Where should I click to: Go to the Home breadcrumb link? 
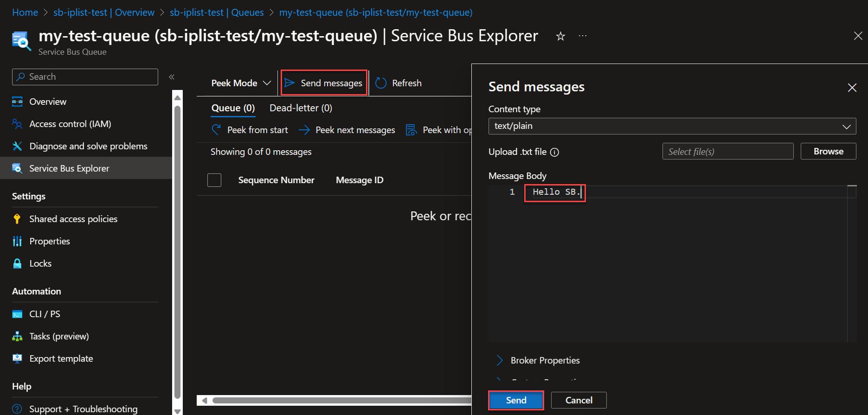[x=25, y=13]
